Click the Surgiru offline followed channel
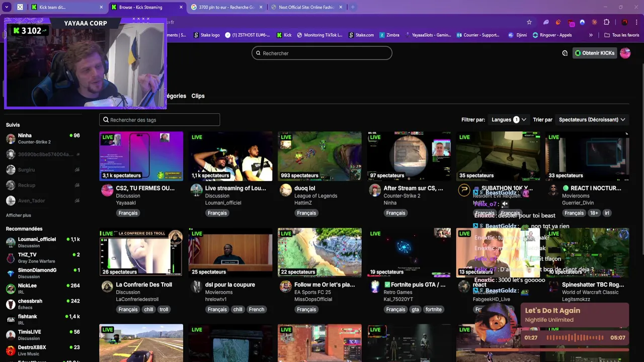This screenshot has height=362, width=644. pyautogui.click(x=43, y=170)
